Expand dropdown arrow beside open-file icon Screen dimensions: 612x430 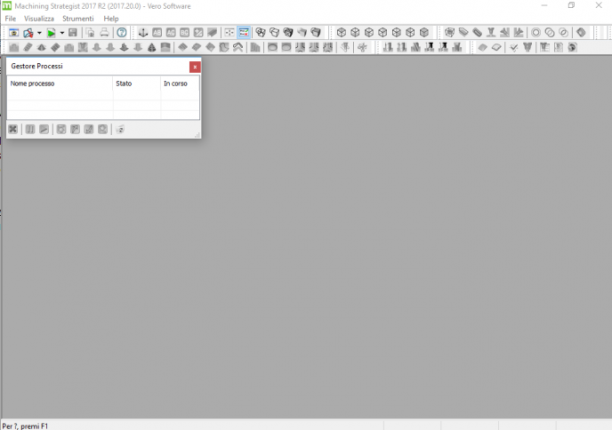pyautogui.click(x=39, y=33)
